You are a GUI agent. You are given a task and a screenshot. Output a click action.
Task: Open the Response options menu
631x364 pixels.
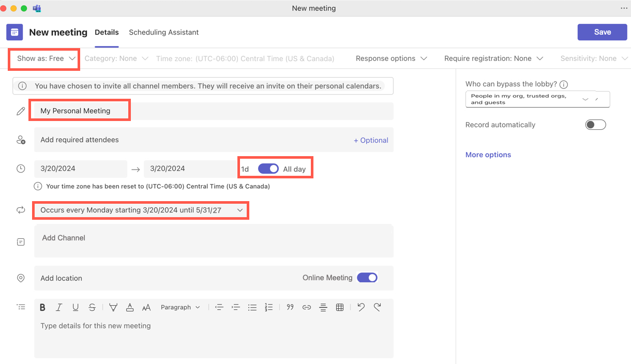tap(391, 58)
